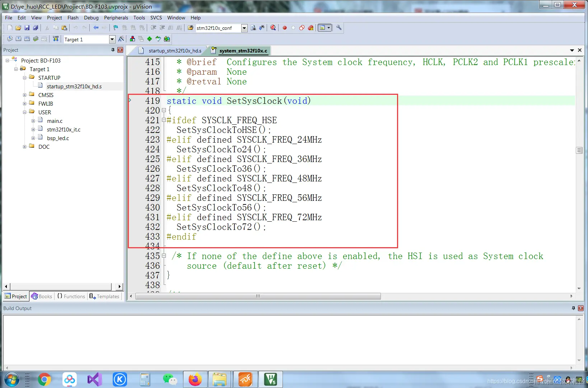Open the window layout dropdown button
This screenshot has width=588, height=388.
pos(325,28)
